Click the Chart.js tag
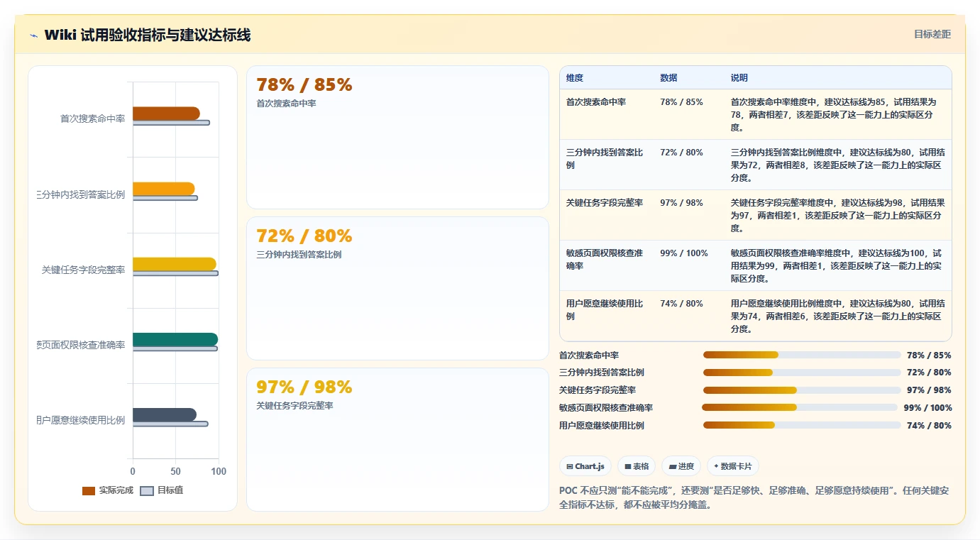980x540 pixels. pos(585,466)
